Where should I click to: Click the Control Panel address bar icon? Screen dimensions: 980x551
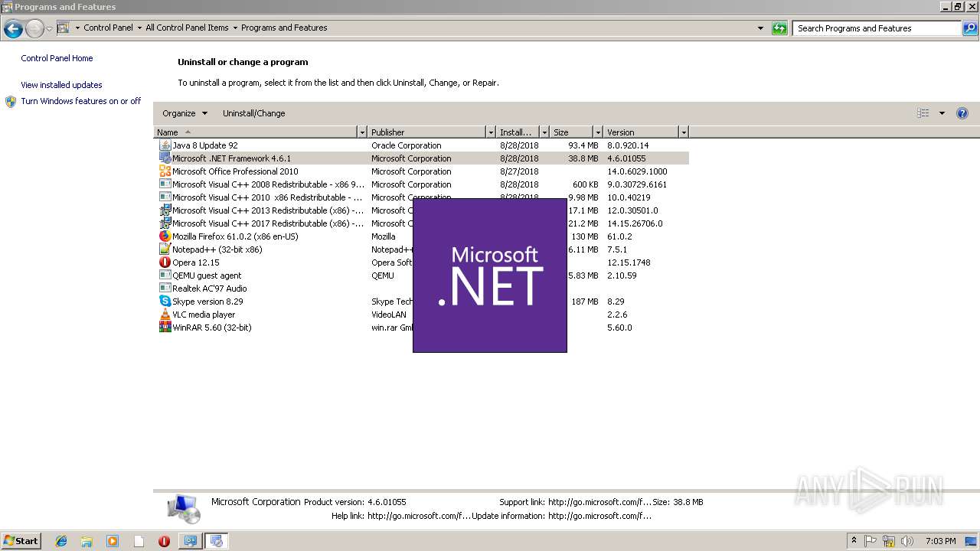pyautogui.click(x=64, y=28)
